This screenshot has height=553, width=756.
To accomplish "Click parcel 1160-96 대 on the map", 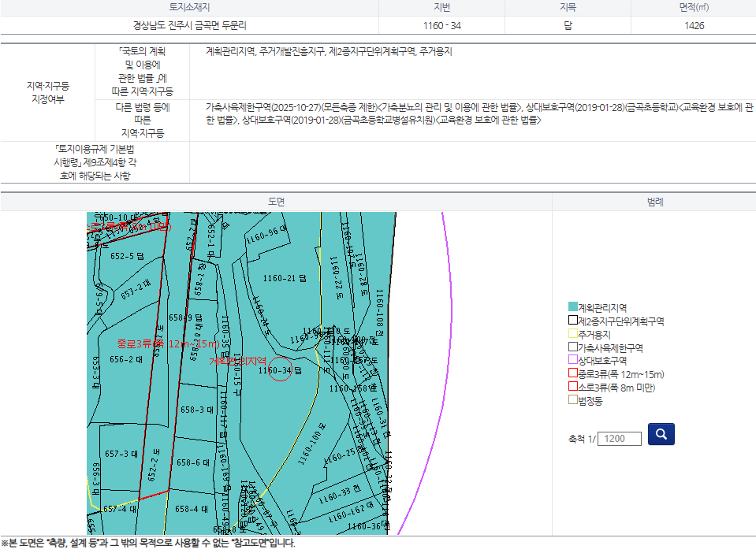I will (x=266, y=235).
